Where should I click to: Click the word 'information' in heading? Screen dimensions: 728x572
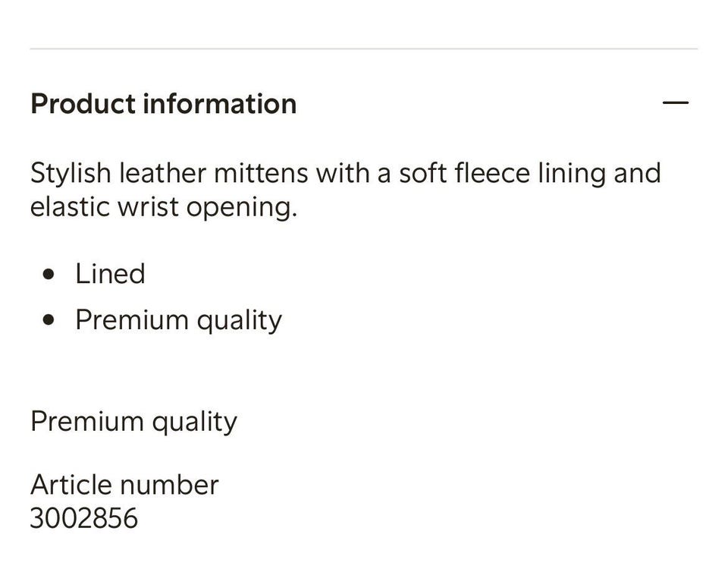point(220,103)
